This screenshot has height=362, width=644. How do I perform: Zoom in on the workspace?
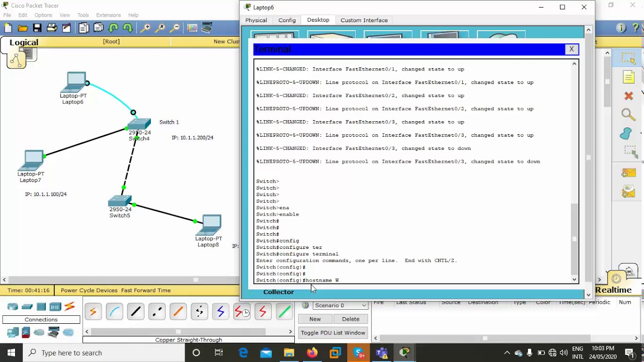(x=145, y=28)
